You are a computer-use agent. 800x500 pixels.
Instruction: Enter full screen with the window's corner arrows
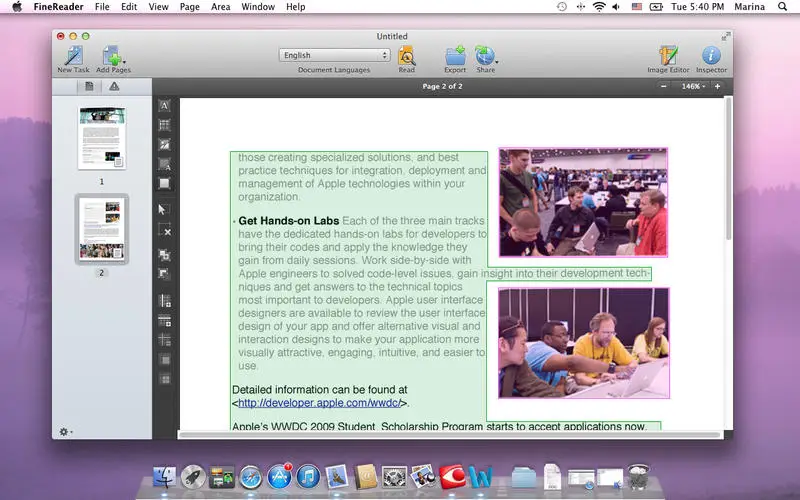coord(725,36)
